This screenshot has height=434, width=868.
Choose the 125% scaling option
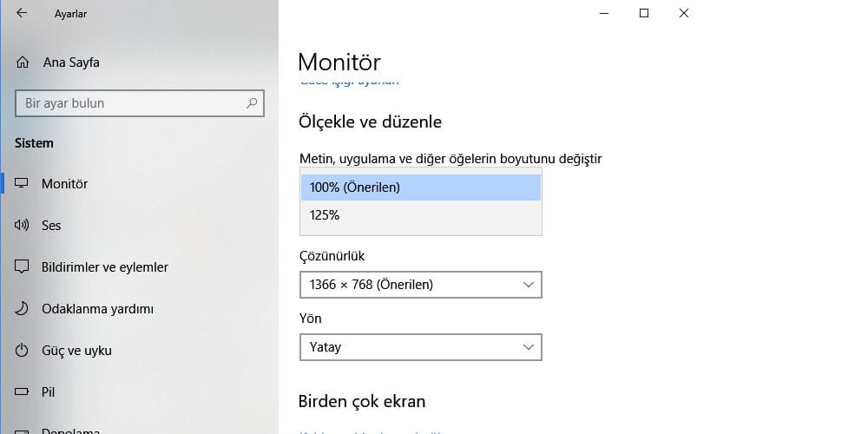click(x=420, y=215)
